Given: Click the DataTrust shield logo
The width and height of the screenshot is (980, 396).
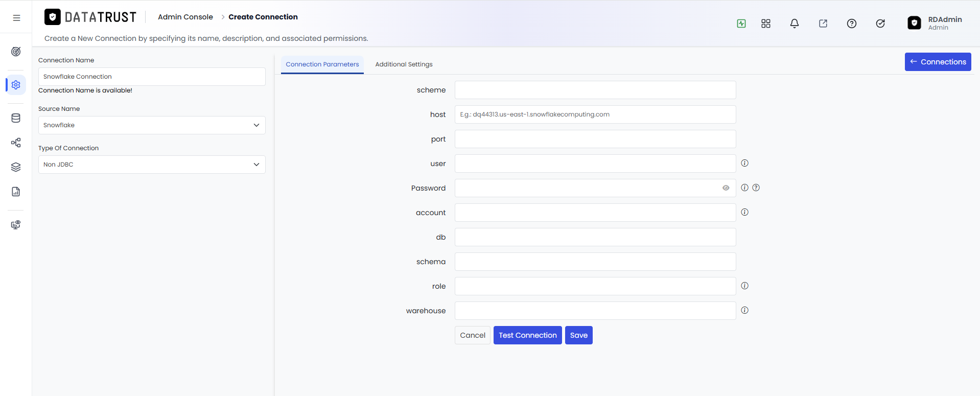Looking at the screenshot, I should click(52, 17).
